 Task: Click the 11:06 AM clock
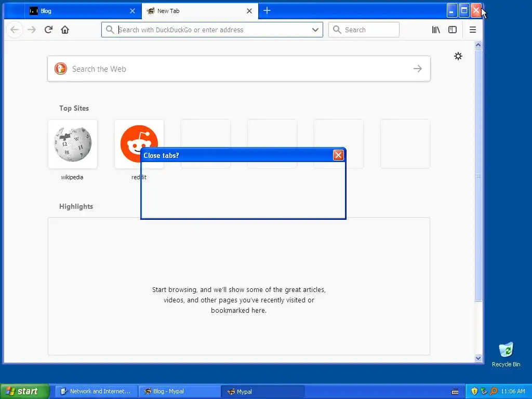[513, 391]
